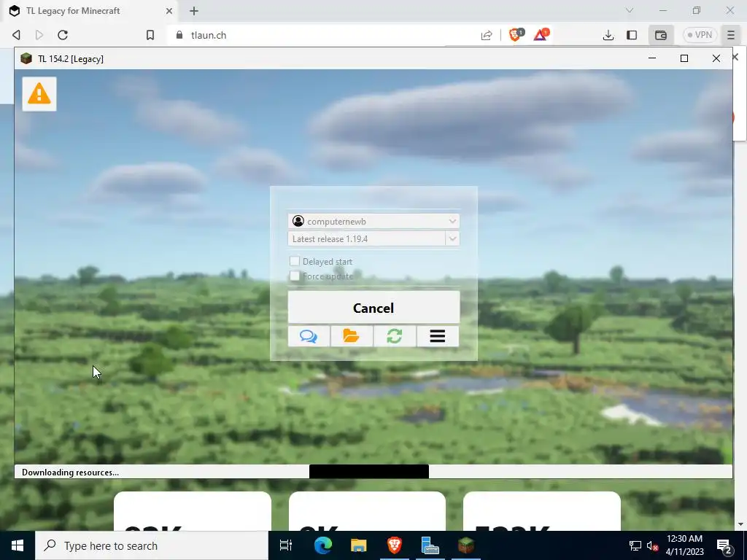Open the browser main menu
Viewport: 747px width, 560px height.
tap(731, 35)
